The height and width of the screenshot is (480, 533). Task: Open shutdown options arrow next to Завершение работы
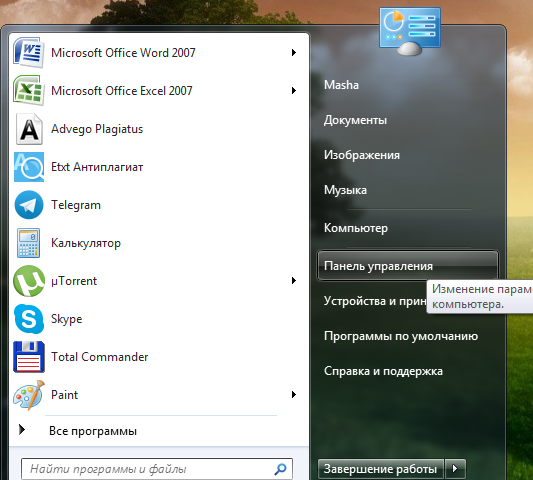point(455,469)
